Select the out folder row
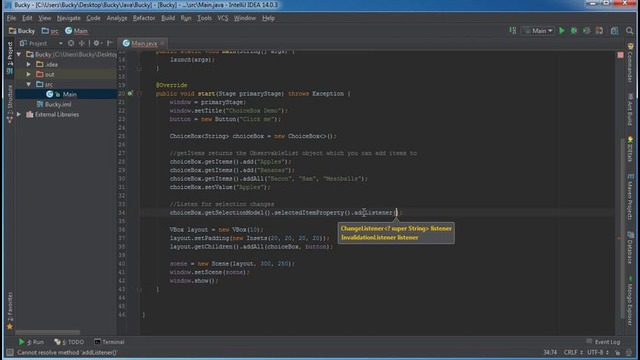The width and height of the screenshot is (640, 360). click(x=66, y=74)
